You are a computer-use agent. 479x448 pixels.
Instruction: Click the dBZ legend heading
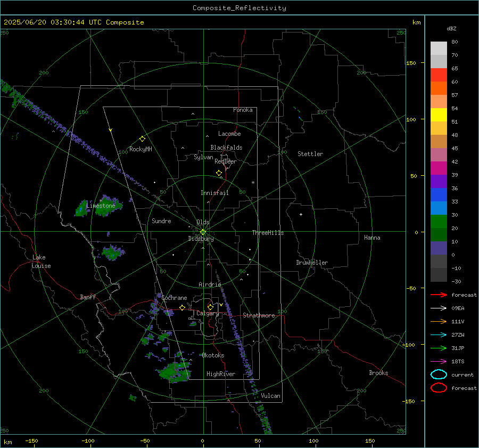451,28
